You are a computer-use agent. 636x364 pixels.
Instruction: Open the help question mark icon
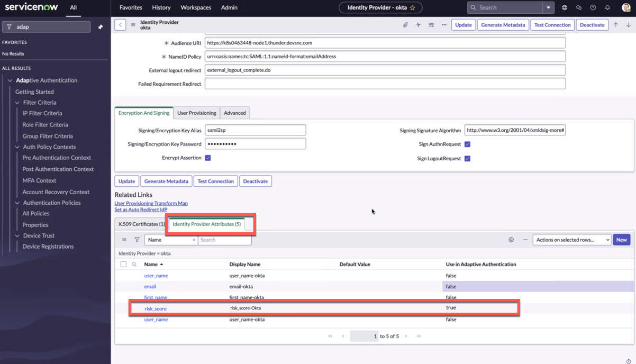click(x=593, y=8)
